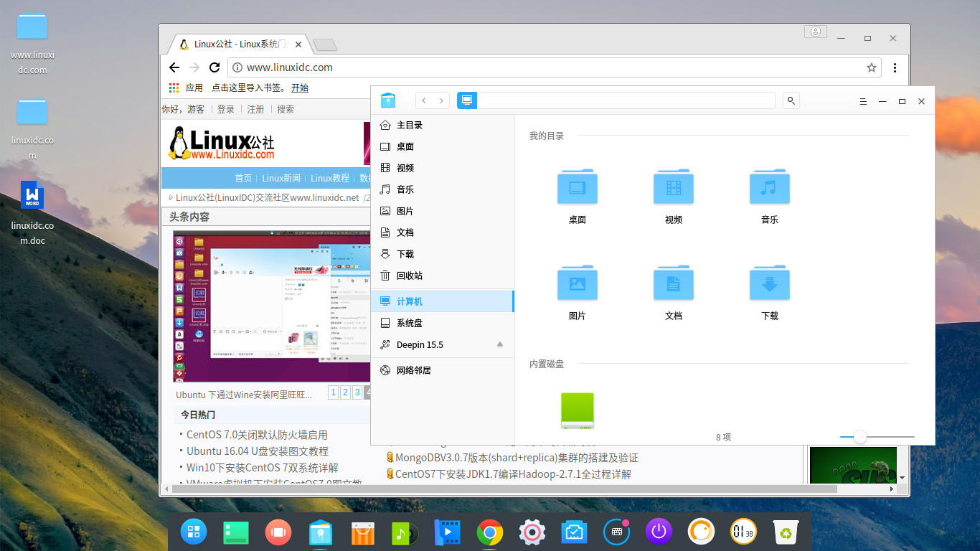Viewport: 980px width, 551px height.
Task: Open the power button in the dock
Action: pyautogui.click(x=659, y=532)
